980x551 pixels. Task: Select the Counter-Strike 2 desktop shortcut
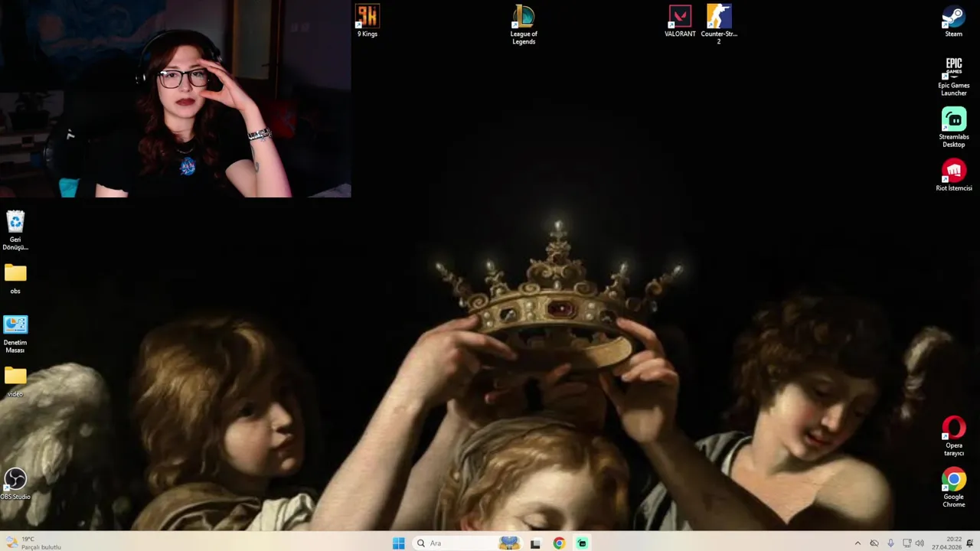[x=719, y=24]
